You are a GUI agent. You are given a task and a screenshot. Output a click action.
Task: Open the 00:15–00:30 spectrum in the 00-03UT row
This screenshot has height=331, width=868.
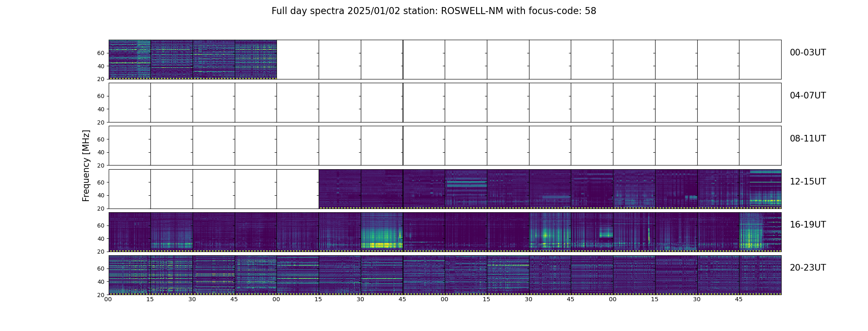click(172, 60)
